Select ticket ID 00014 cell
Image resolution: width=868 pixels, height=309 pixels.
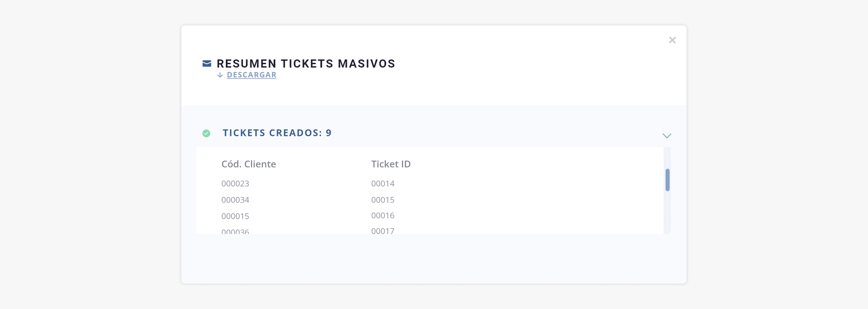[x=383, y=184]
